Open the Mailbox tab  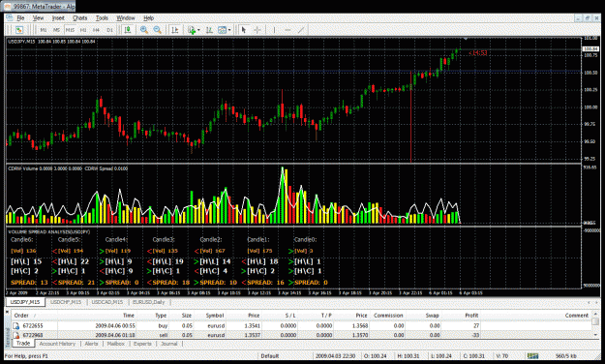pyautogui.click(x=116, y=344)
